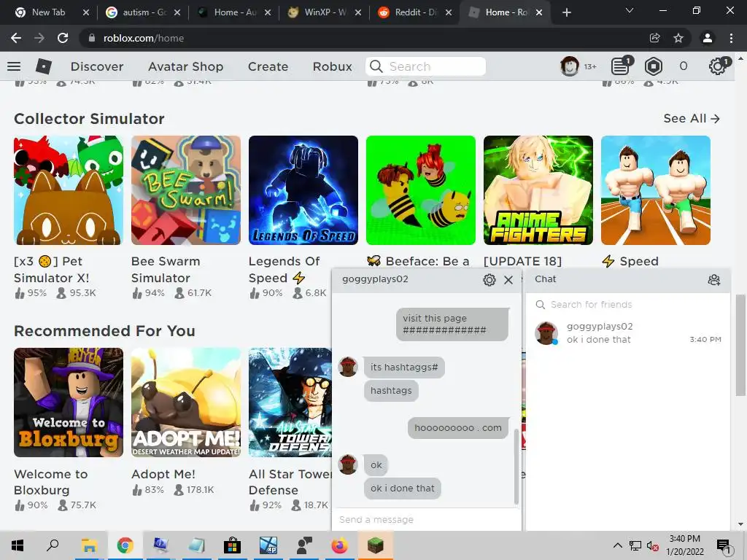
Task: Click the taskbar clock 3:40 PM
Action: coord(684,545)
